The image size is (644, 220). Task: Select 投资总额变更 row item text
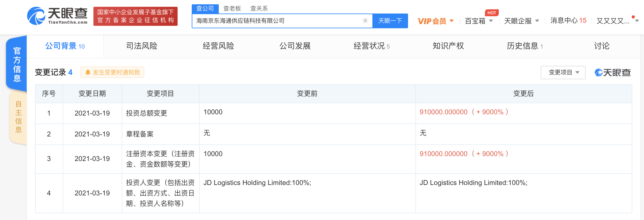click(147, 113)
